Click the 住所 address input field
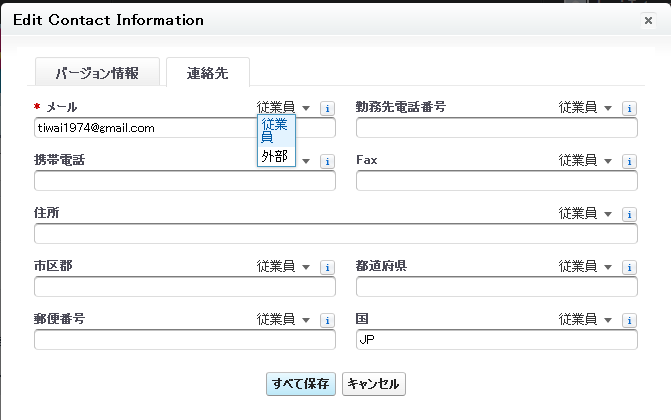The image size is (671, 420). coord(336,234)
